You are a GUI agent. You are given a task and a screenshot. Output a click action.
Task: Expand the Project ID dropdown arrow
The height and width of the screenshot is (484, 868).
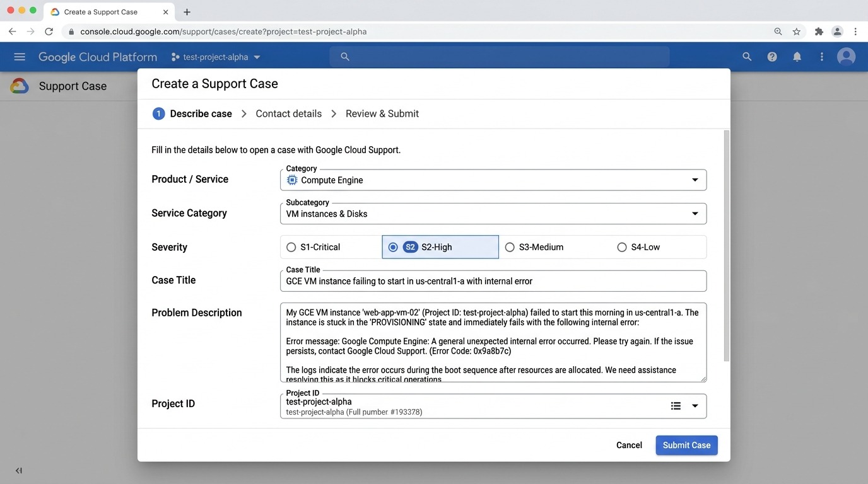coord(695,406)
